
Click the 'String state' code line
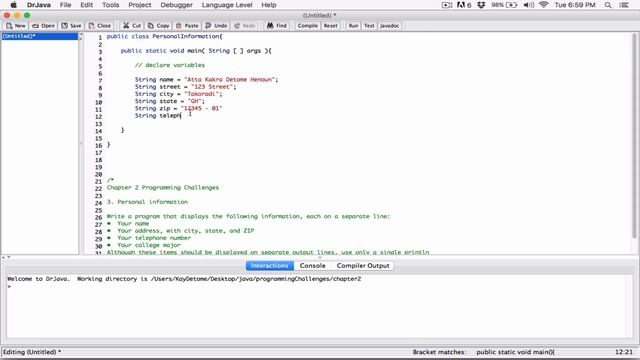click(x=169, y=101)
